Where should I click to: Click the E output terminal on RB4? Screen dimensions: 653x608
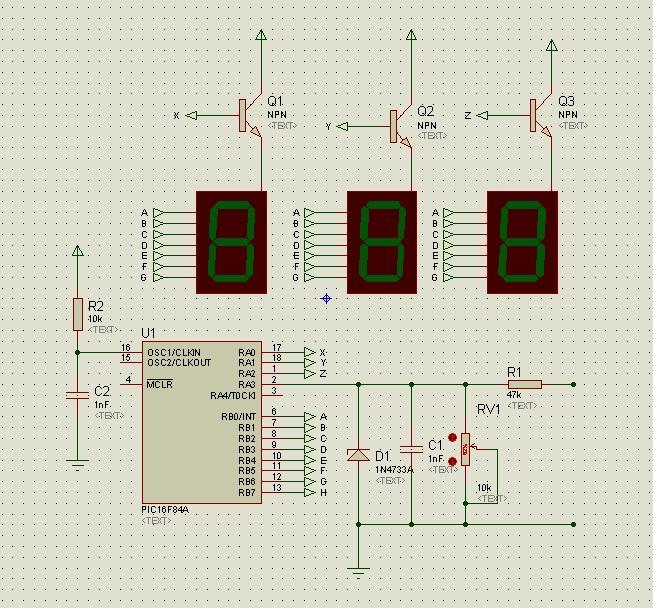(x=310, y=460)
